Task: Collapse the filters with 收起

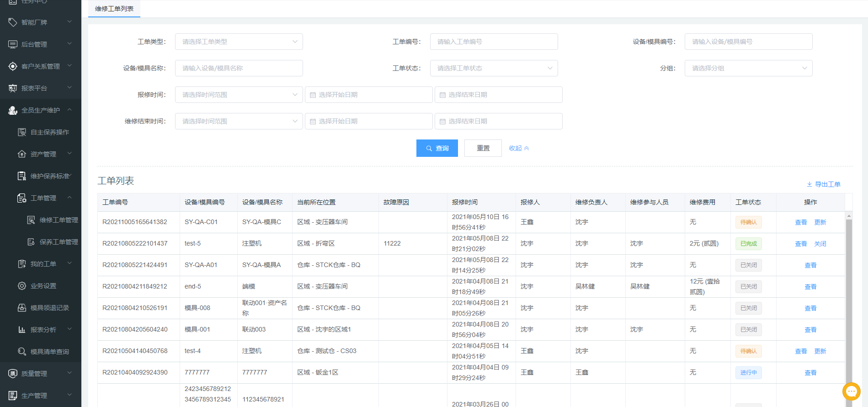Action: [519, 148]
